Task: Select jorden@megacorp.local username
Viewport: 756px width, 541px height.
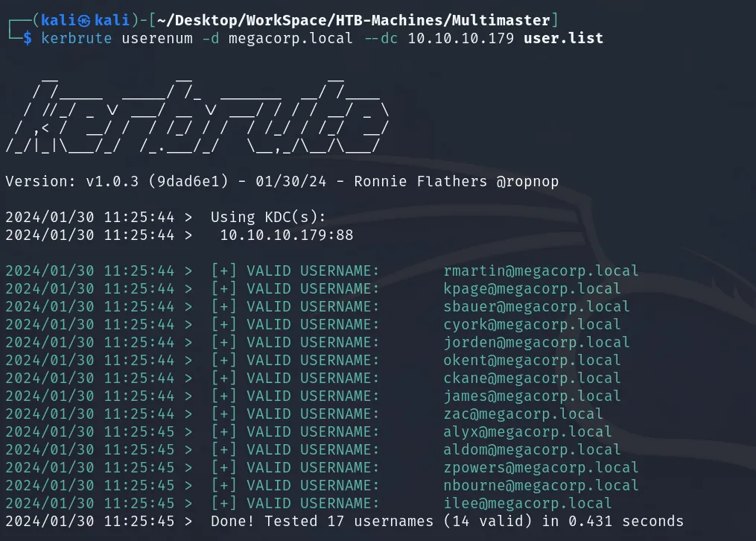Action: click(536, 342)
